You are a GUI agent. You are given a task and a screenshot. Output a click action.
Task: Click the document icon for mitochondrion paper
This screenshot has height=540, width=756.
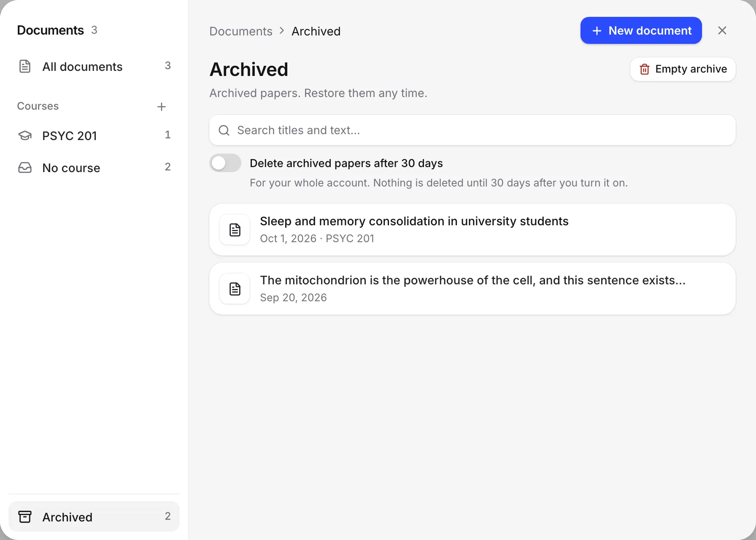[235, 289]
